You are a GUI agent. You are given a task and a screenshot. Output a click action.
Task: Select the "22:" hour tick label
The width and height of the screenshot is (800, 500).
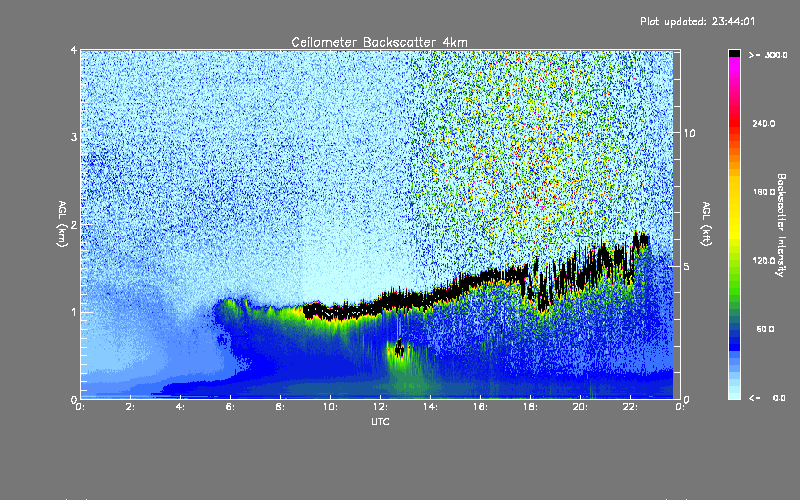coord(630,407)
